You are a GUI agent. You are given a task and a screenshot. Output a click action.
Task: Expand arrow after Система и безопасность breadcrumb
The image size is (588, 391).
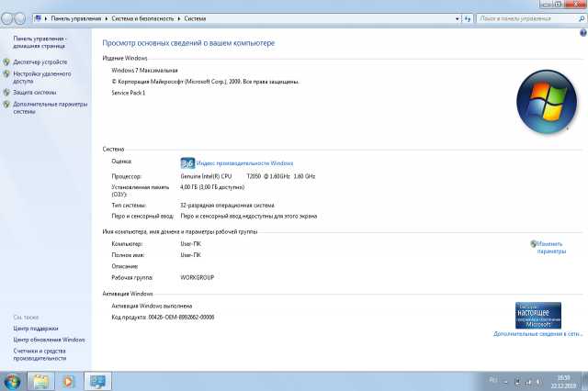pos(179,18)
